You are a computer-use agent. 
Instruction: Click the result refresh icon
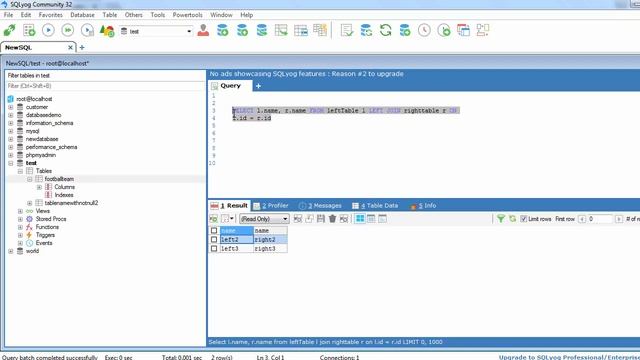(512, 219)
